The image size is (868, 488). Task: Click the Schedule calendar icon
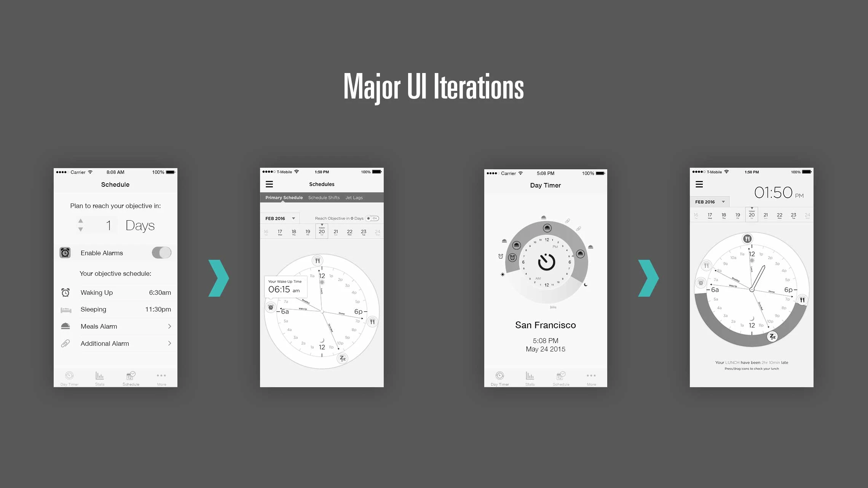pos(131,375)
